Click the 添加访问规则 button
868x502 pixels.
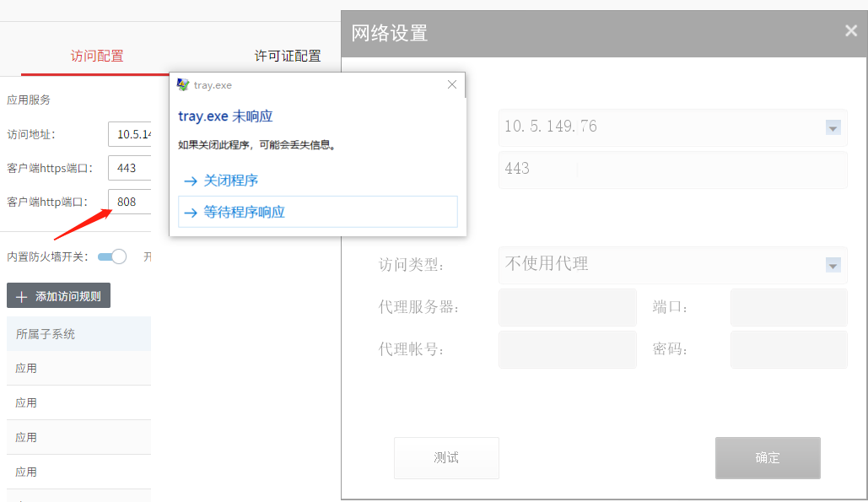tap(58, 295)
